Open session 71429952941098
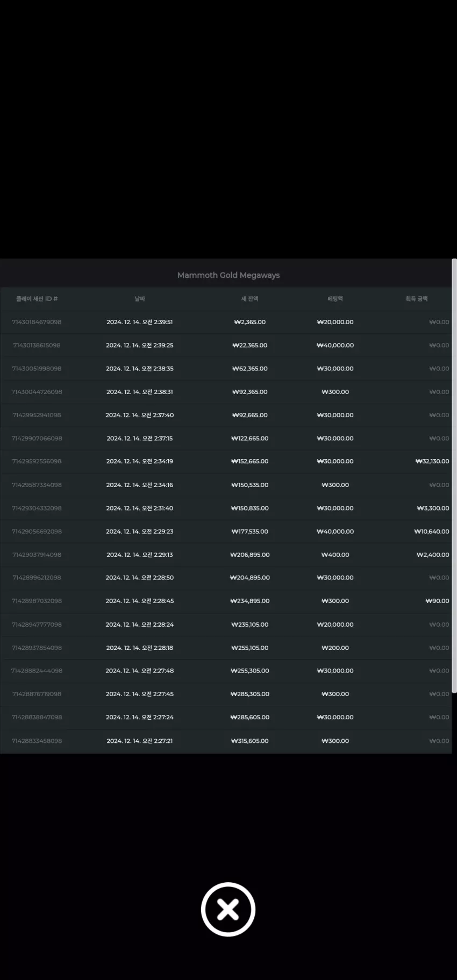 [37, 415]
